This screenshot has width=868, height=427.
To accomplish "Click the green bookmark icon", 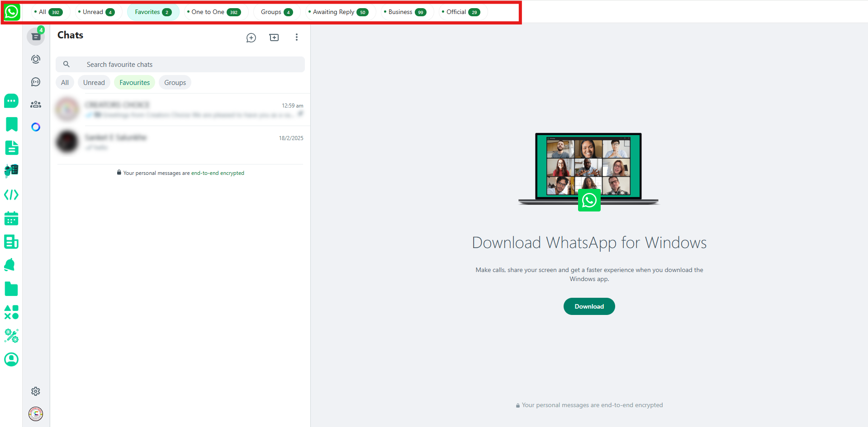I will point(11,124).
